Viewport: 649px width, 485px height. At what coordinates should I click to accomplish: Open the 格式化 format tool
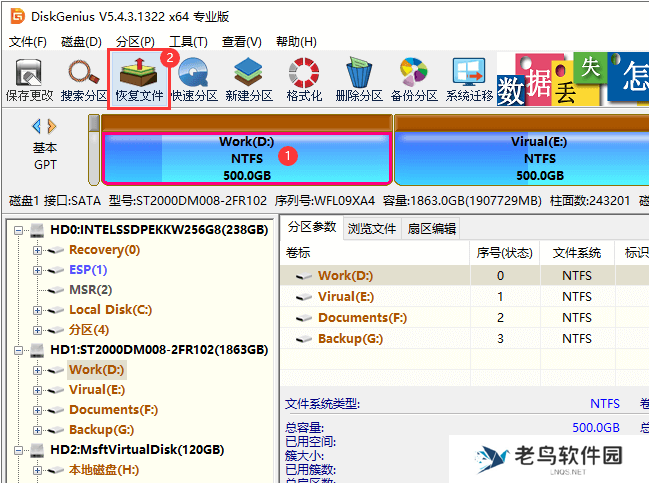click(x=304, y=80)
